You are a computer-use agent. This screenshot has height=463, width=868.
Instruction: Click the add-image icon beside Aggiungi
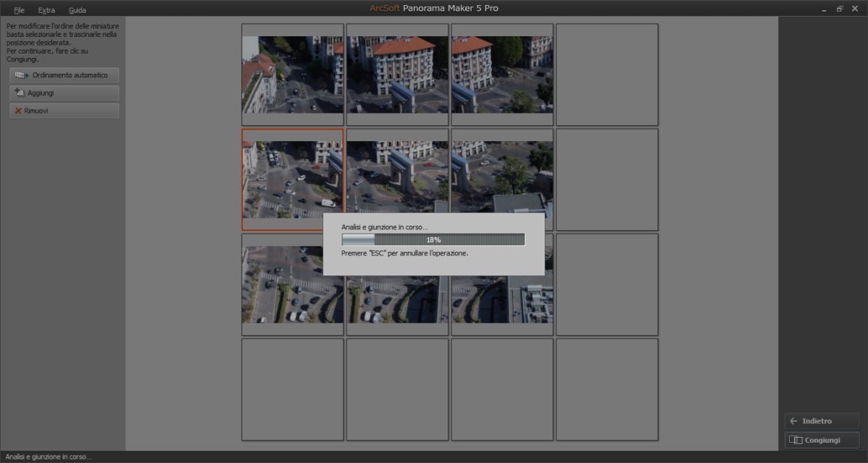[20, 93]
